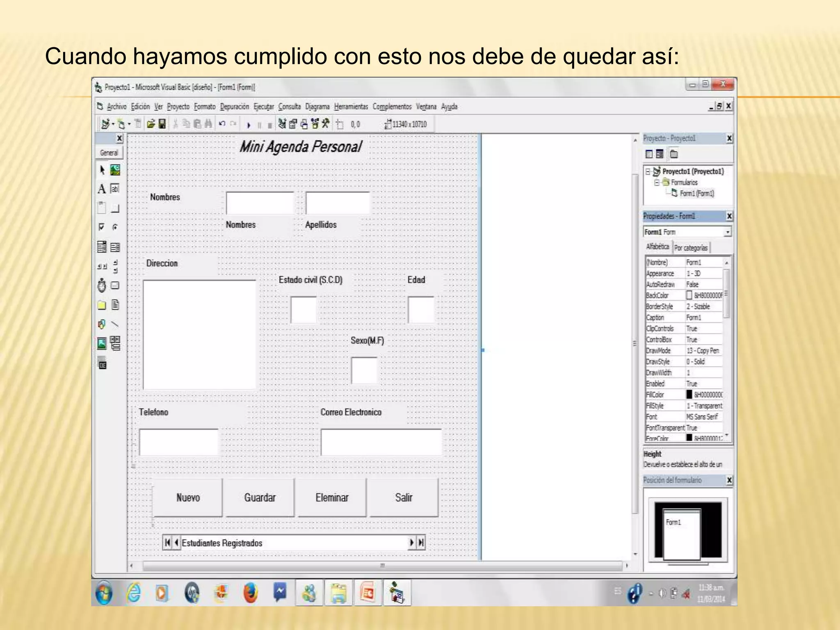This screenshot has height=630, width=840.
Task: Collapse the Formularios folder node
Action: pyautogui.click(x=657, y=183)
